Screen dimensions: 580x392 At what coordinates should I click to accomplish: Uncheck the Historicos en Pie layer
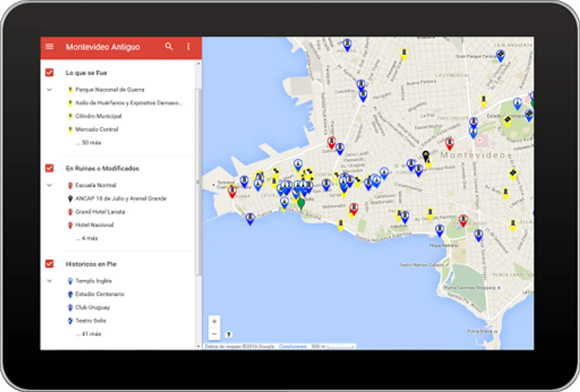pos(50,264)
